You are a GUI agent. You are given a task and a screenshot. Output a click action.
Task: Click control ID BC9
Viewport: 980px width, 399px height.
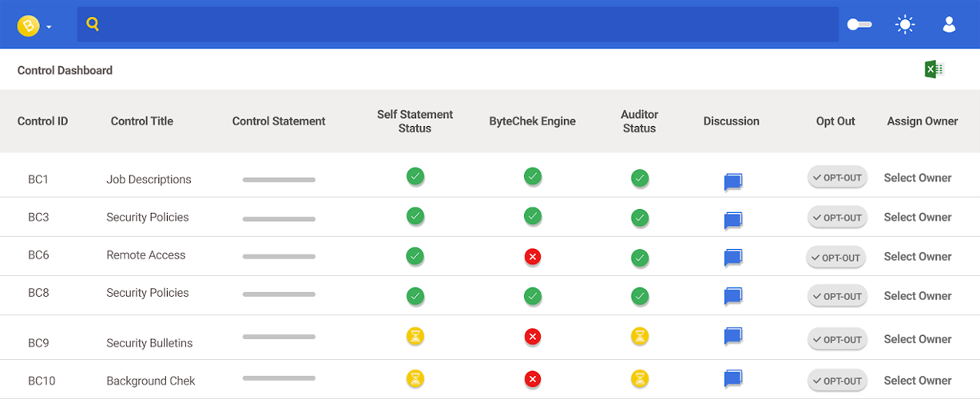38,343
